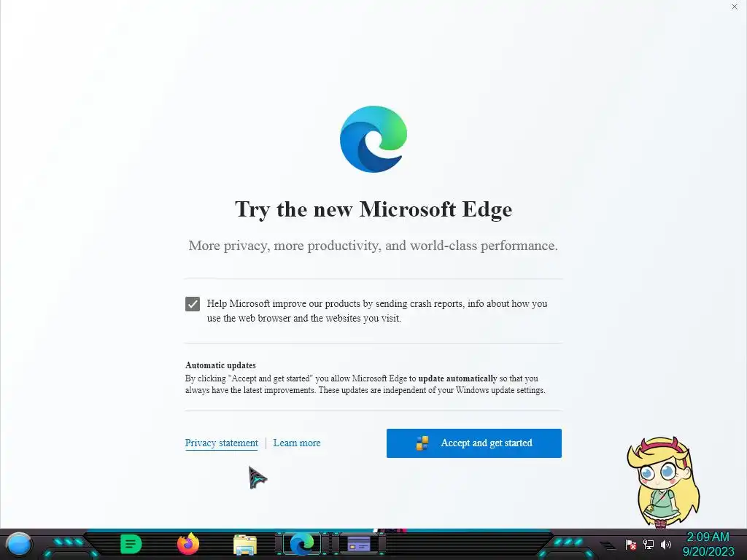This screenshot has width=747, height=560.
Task: Open the Privacy statement link
Action: click(222, 443)
